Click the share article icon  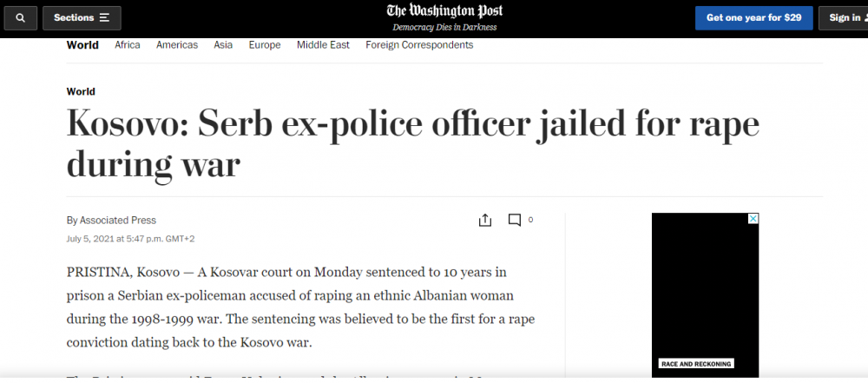click(x=485, y=220)
